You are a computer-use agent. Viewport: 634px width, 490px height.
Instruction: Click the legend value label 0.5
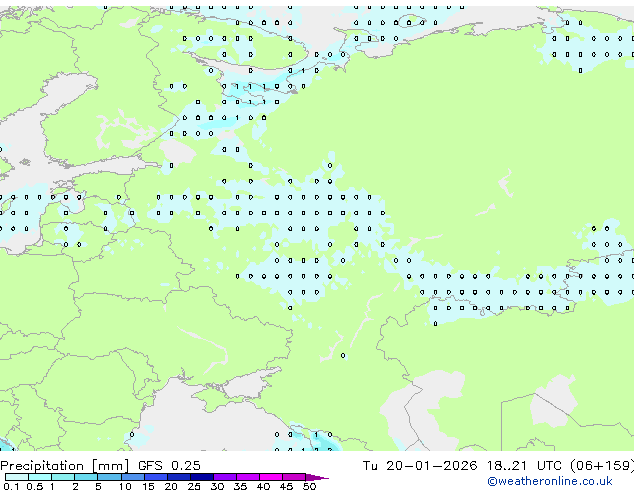click(x=35, y=486)
